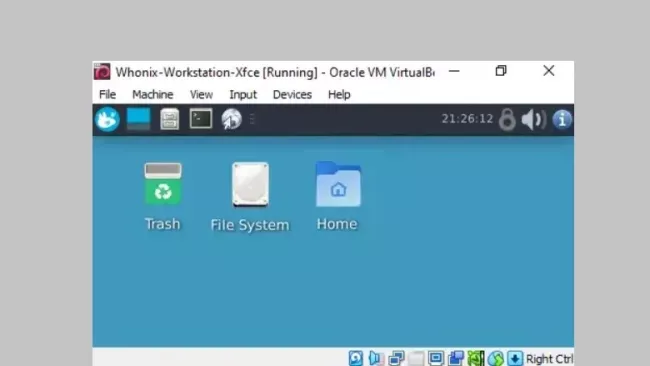This screenshot has height=366, width=650.
Task: Minimize the VirtualBox VM window
Action: click(x=454, y=71)
